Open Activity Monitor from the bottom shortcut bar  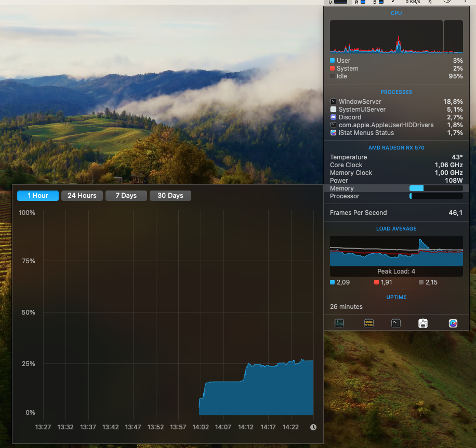[339, 323]
